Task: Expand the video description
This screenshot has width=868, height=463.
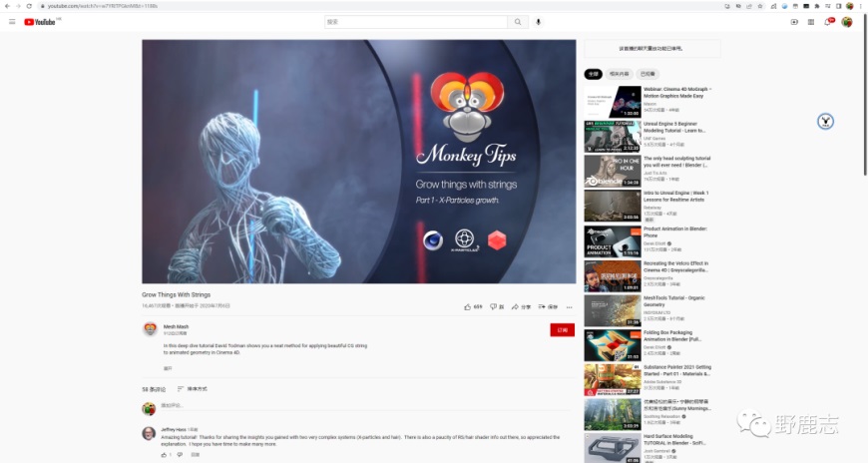Action: [168, 368]
